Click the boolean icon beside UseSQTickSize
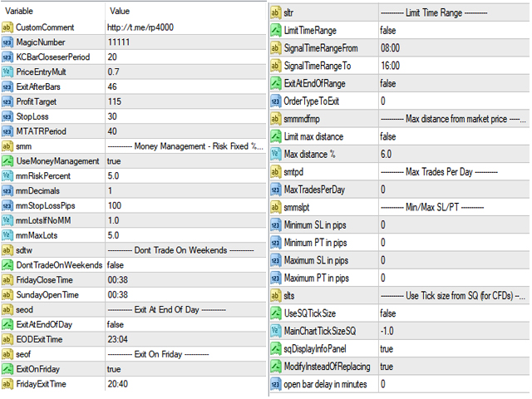Image resolution: width=532 pixels, height=399 pixels. click(276, 313)
